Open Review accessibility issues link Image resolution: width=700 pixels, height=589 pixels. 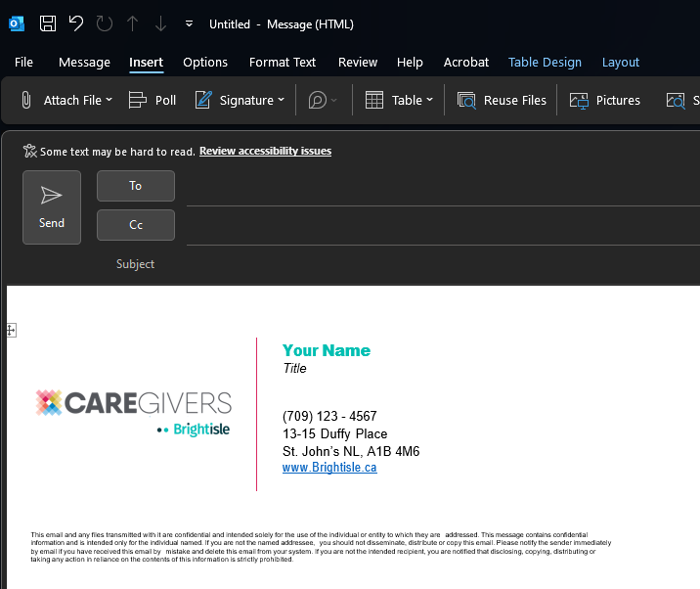265,151
